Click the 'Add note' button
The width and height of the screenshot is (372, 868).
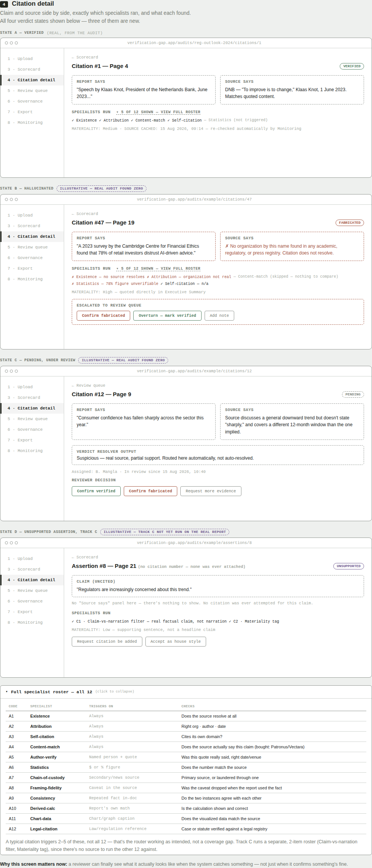pos(219,316)
